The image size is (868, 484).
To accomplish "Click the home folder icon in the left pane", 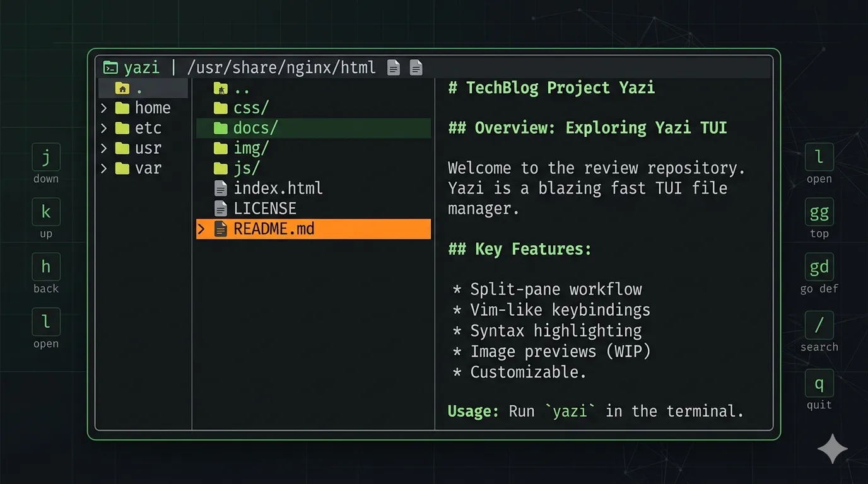I will pos(122,108).
